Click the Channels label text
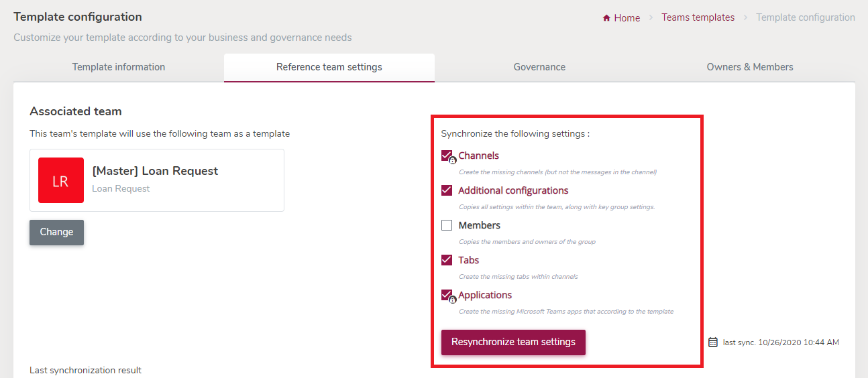The image size is (868, 378). [x=478, y=155]
